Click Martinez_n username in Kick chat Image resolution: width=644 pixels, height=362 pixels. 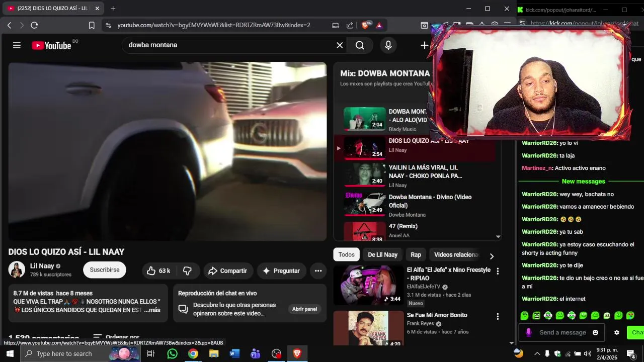pyautogui.click(x=537, y=168)
